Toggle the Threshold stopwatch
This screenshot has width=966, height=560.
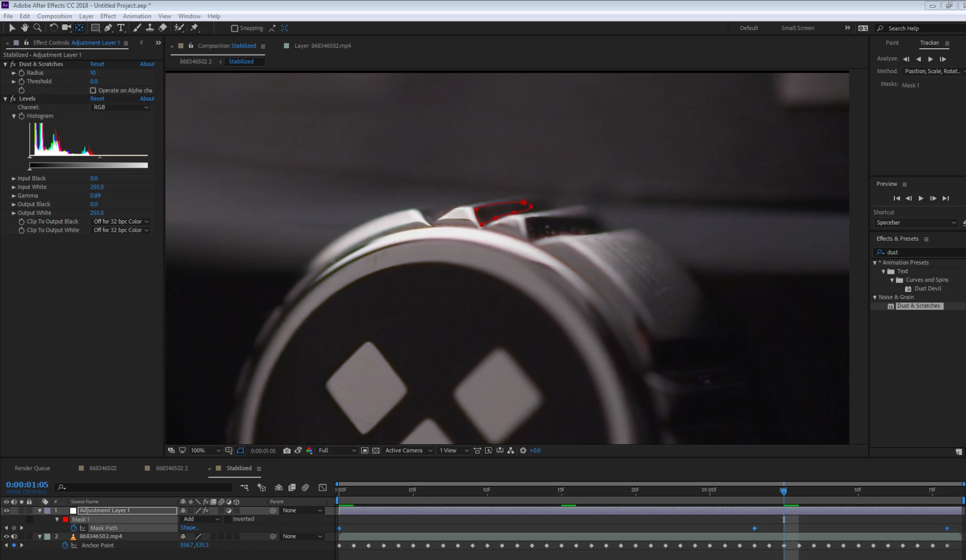22,81
